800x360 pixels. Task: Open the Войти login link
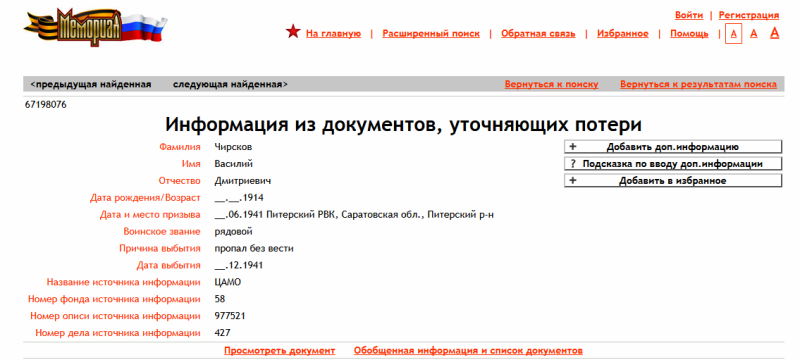coord(689,15)
